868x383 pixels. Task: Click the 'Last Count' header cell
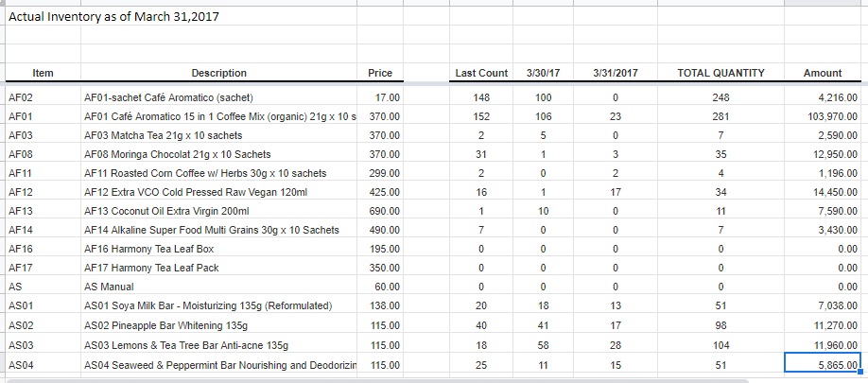click(x=481, y=73)
